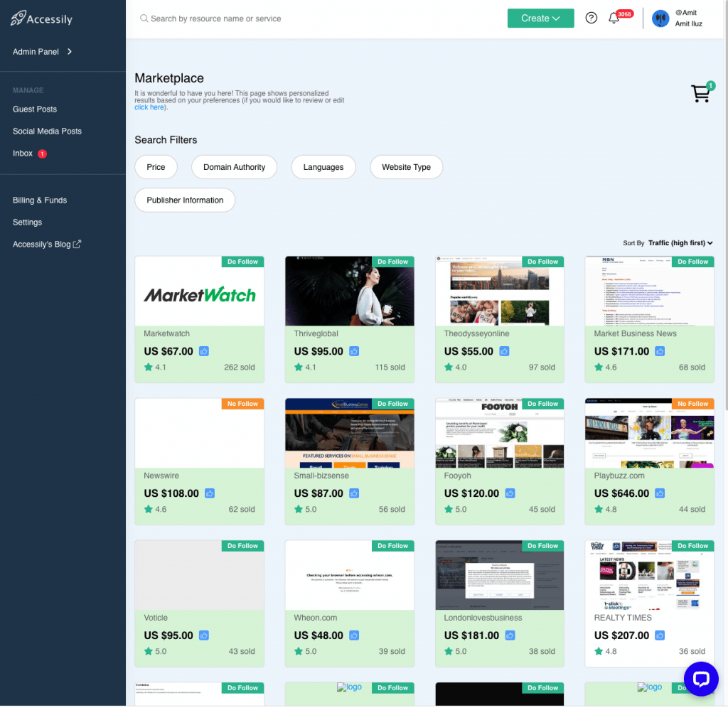Click thumbs-up icon next to Playbuzz.com price

click(x=660, y=493)
